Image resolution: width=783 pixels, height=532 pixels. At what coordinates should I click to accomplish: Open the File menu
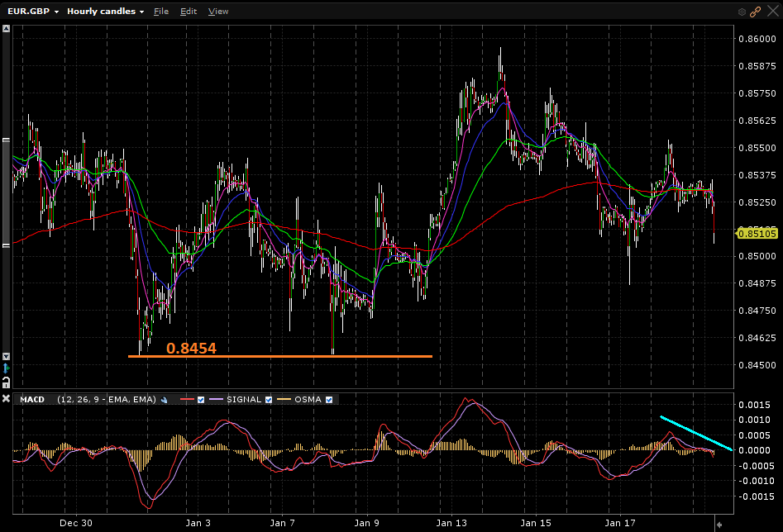click(161, 11)
